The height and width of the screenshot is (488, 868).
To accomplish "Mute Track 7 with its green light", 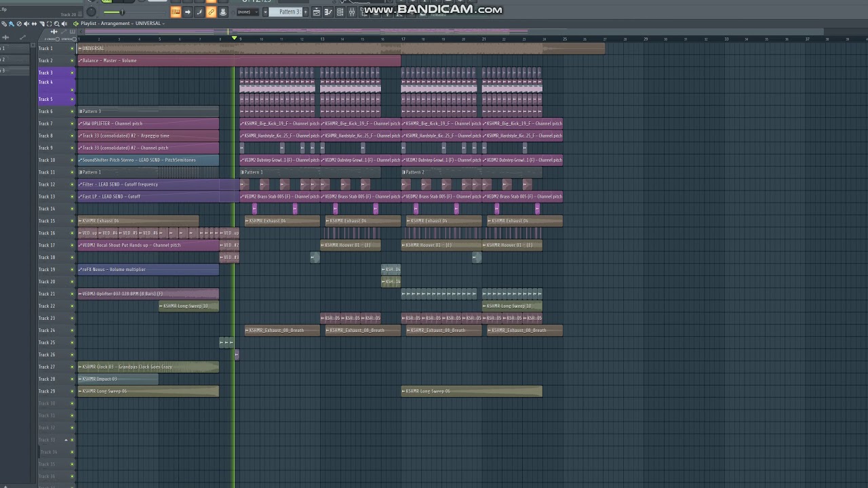I will coord(73,124).
